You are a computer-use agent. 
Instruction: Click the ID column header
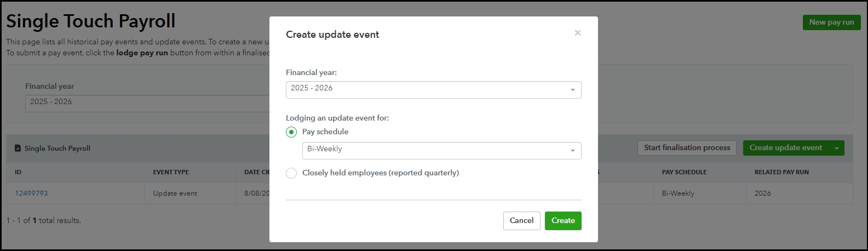[x=18, y=172]
